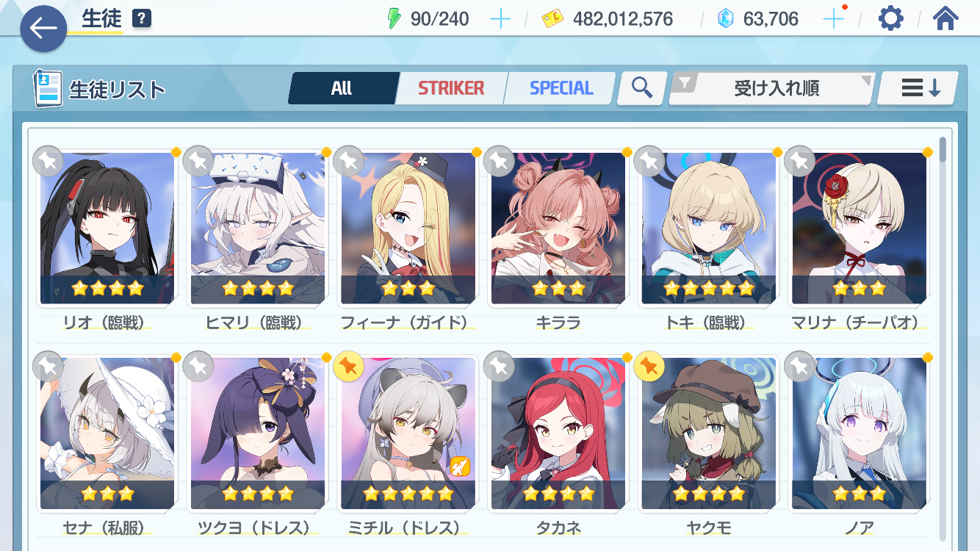Open the filter funnel options
980x551 pixels.
coord(685,83)
